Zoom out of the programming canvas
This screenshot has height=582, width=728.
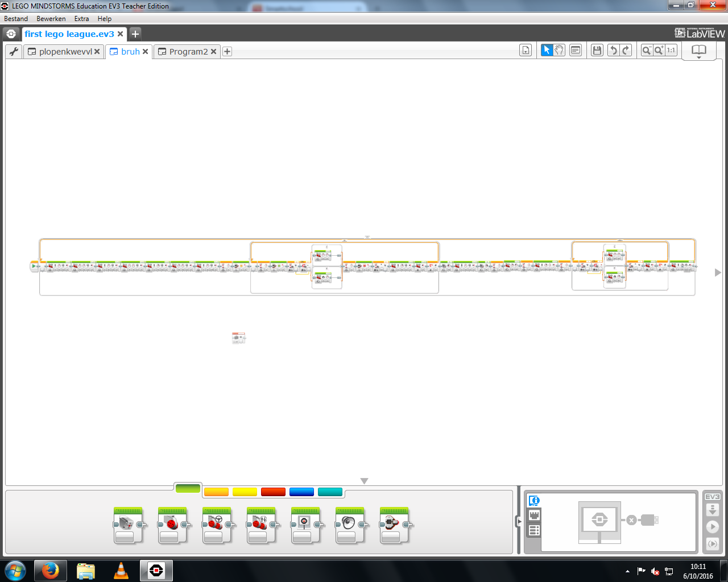pos(647,51)
